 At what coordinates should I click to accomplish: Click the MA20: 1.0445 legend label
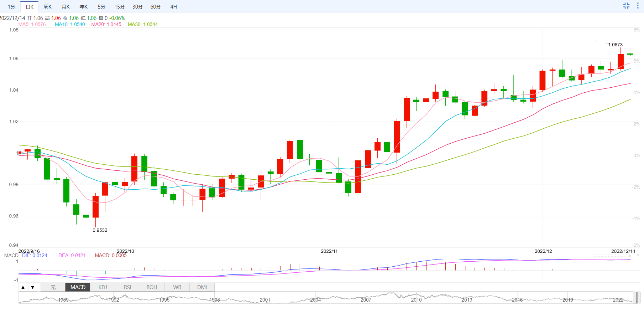coord(106,24)
